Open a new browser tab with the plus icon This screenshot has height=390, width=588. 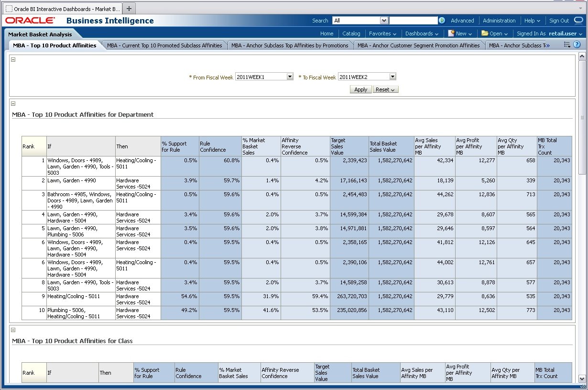pos(128,8)
